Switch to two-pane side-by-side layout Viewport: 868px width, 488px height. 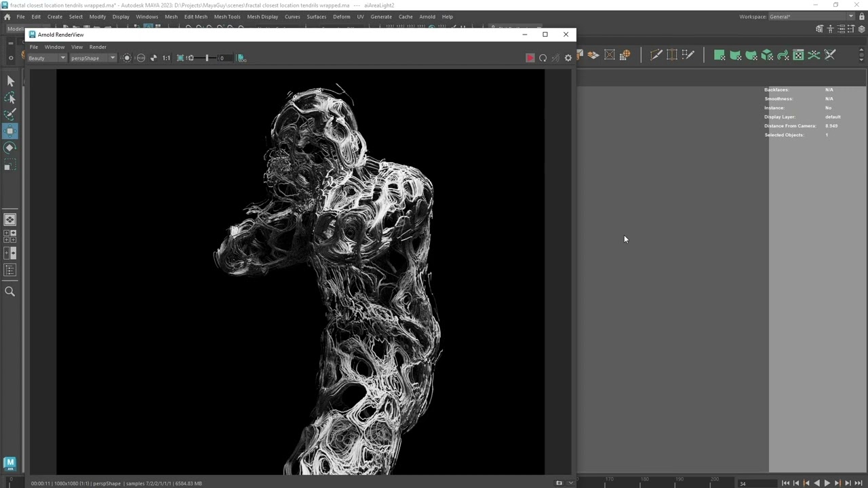pos(10,253)
